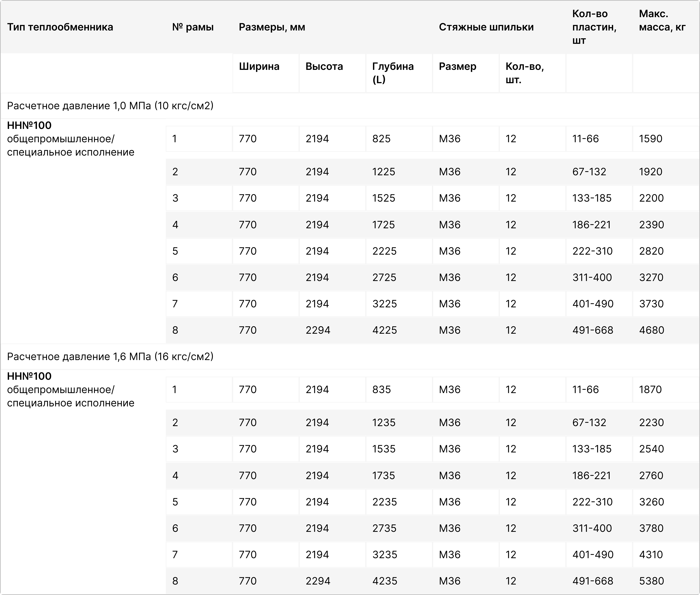Select the 'Кол-во пластин, шт' header
Image resolution: width=700 pixels, height=595 pixels.
pyautogui.click(x=594, y=27)
